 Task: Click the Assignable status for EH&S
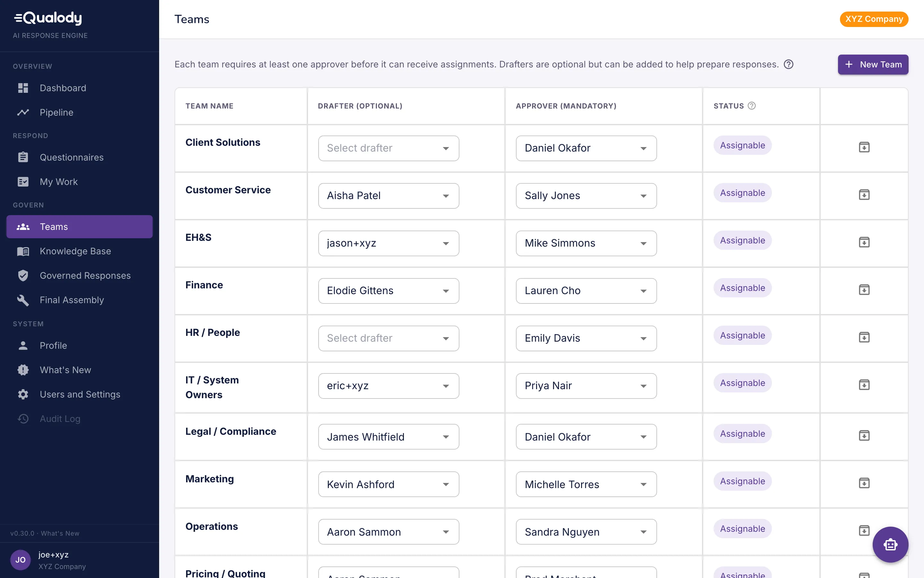[742, 241]
